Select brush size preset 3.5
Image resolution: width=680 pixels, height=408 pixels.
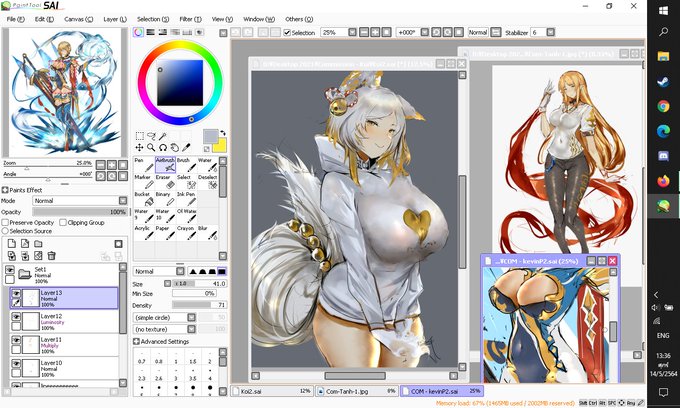pos(193,375)
